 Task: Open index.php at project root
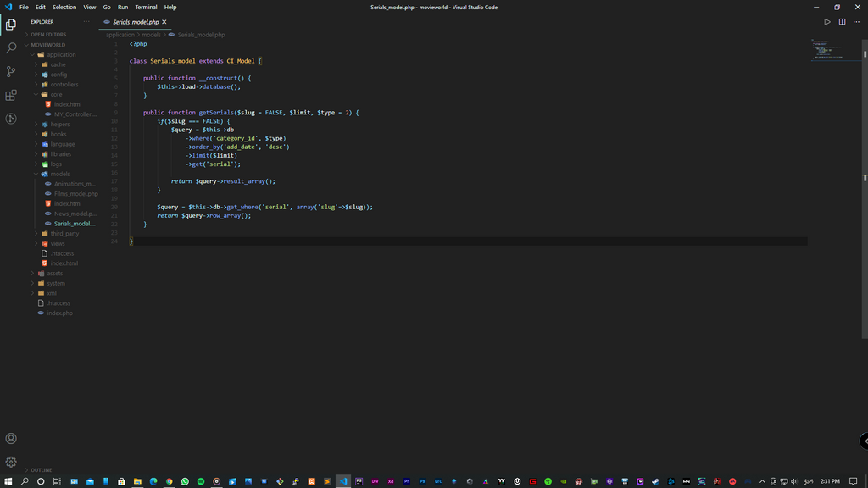pyautogui.click(x=61, y=313)
